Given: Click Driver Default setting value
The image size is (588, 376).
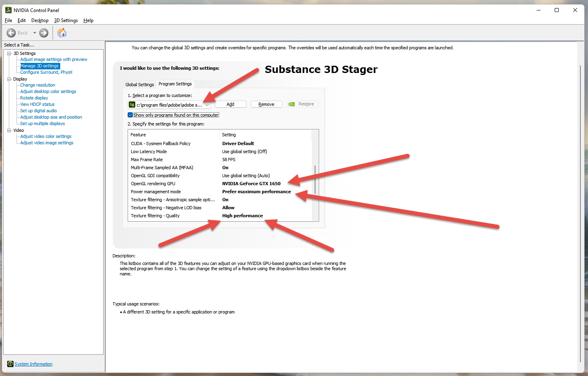Looking at the screenshot, I should click(x=238, y=144).
